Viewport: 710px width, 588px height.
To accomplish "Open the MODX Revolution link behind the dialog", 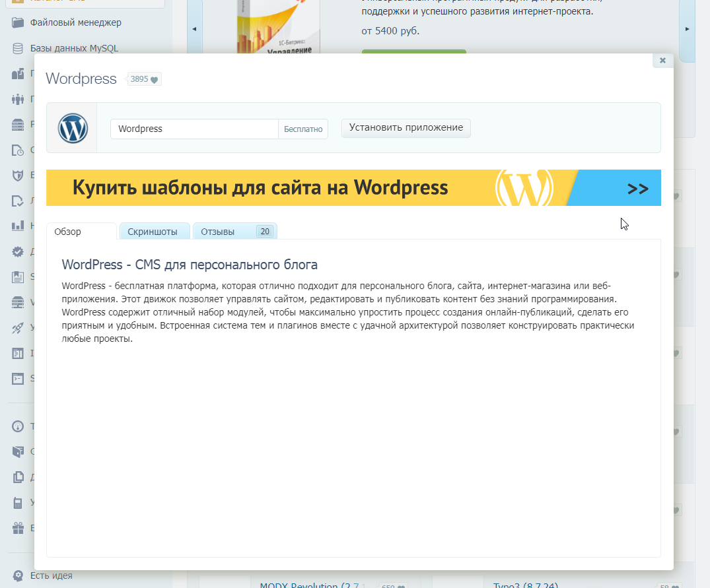I will [x=312, y=585].
